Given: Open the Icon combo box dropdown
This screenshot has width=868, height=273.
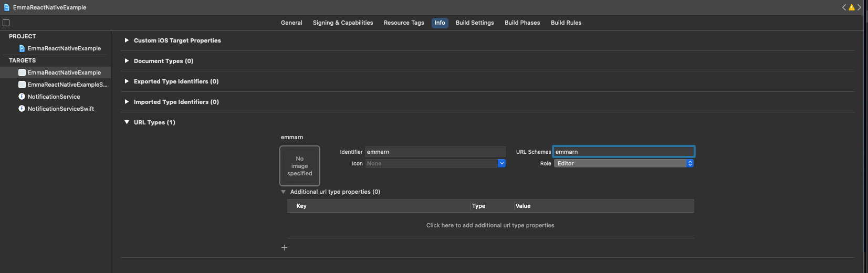Looking at the screenshot, I should (x=501, y=163).
